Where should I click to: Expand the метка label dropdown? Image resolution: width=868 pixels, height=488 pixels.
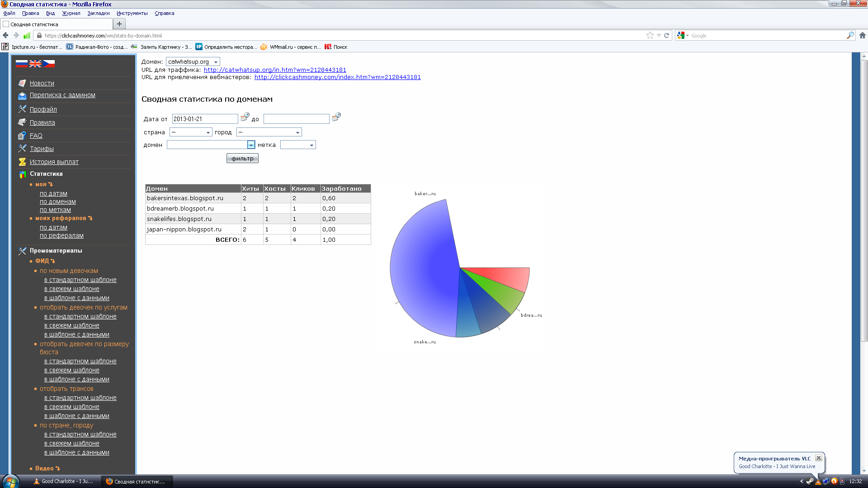tap(297, 145)
